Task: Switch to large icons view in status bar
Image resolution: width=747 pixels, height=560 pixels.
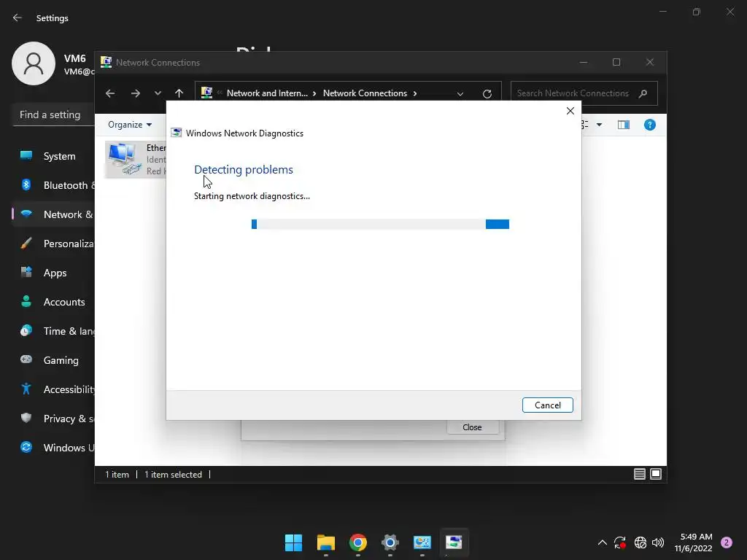Action: tap(656, 474)
